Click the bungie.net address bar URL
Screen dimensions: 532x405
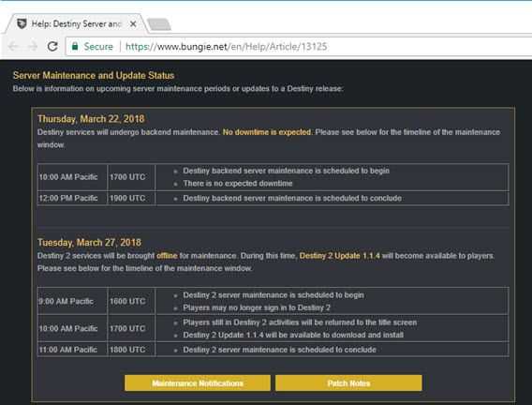[x=227, y=47]
